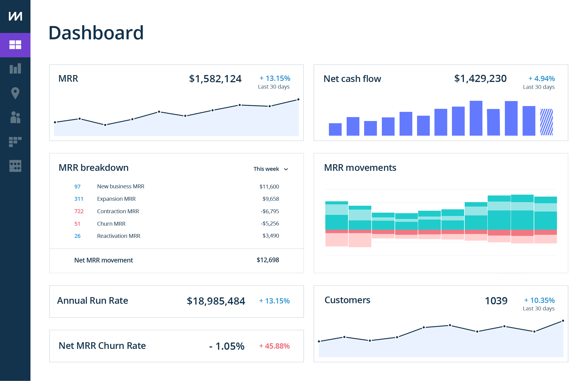Open the bar chart reports icon
588x381 pixels.
pyautogui.click(x=15, y=69)
